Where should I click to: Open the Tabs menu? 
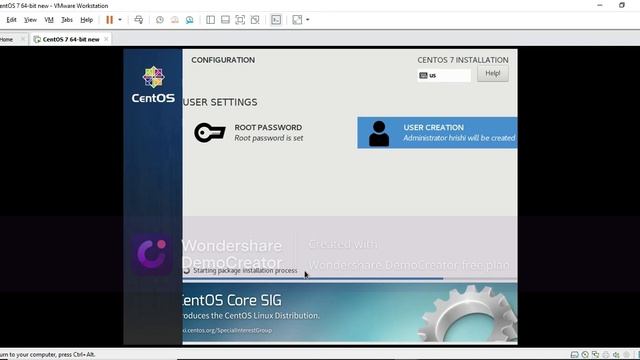tap(67, 20)
